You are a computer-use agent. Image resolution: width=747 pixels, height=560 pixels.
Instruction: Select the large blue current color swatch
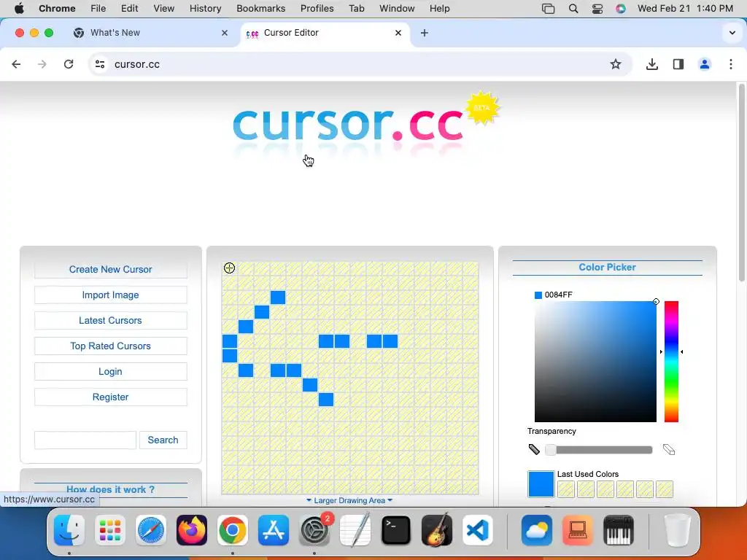click(541, 484)
